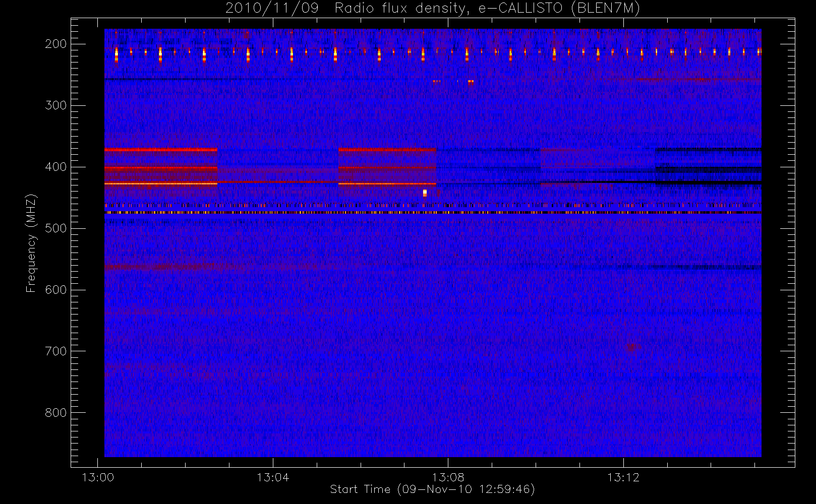Click the 'Frequency (MHZ)' y-axis label

[x=31, y=243]
